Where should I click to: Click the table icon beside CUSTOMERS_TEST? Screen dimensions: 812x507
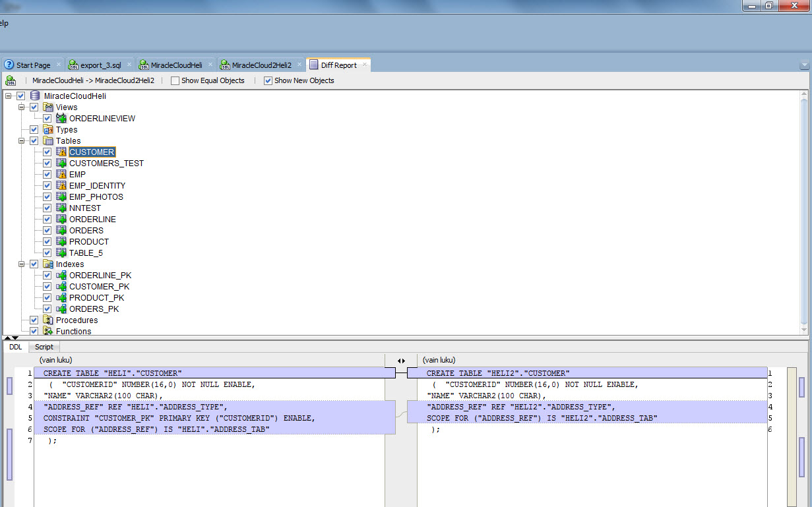[61, 164]
